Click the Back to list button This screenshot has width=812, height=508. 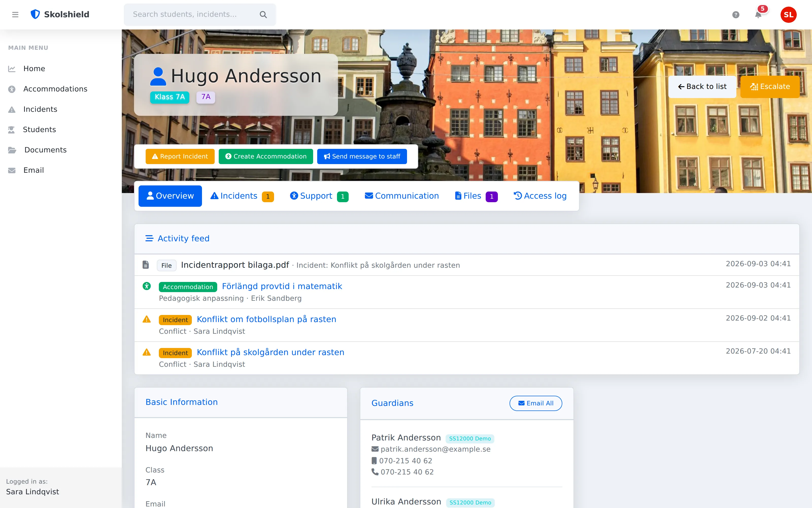click(x=702, y=87)
